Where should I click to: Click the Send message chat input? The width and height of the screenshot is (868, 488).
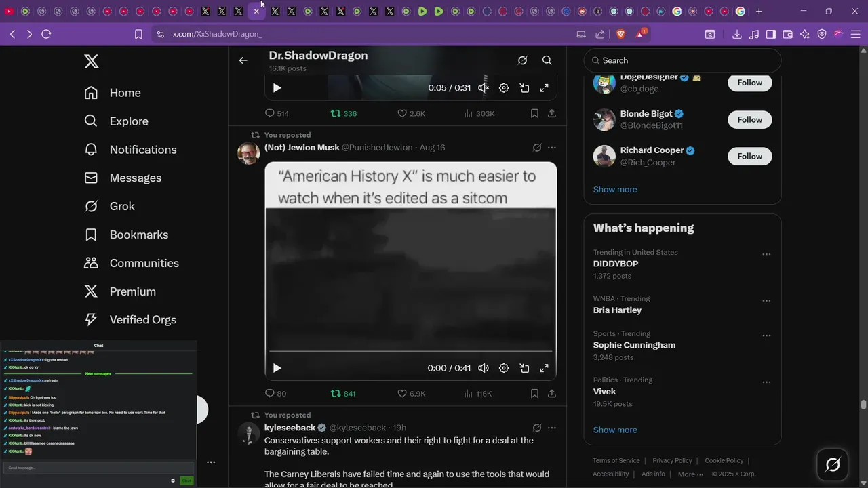point(98,468)
